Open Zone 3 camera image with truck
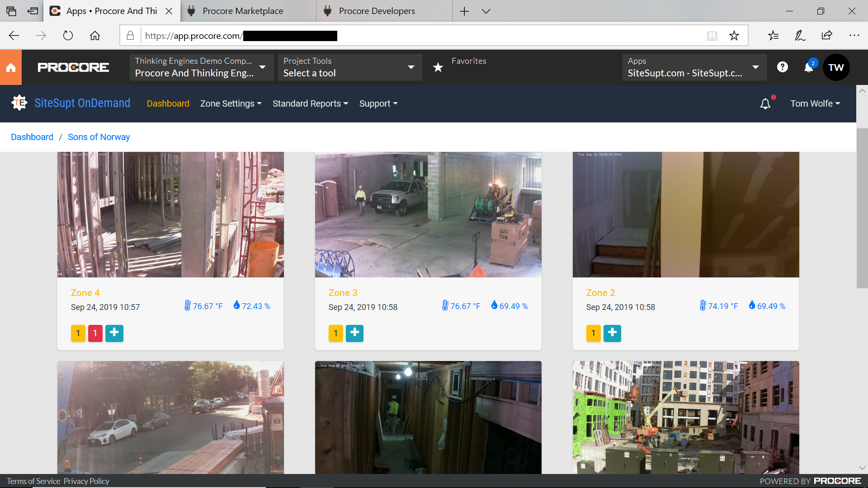The height and width of the screenshot is (488, 868). [x=428, y=215]
